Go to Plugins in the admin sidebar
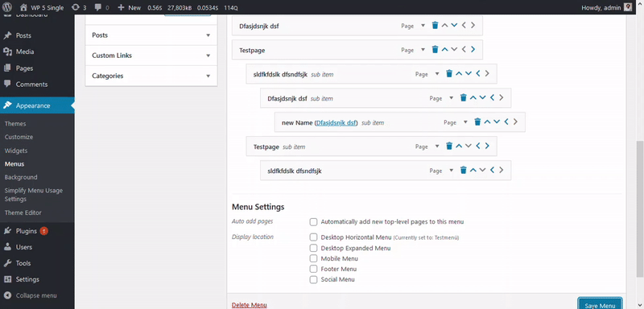This screenshot has height=309, width=644. tap(27, 231)
